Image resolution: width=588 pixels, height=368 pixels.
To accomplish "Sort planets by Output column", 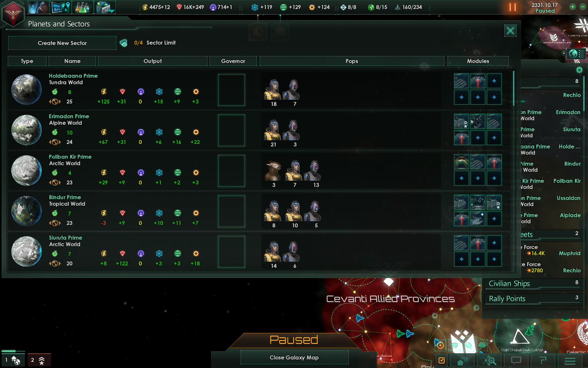I will click(x=153, y=61).
